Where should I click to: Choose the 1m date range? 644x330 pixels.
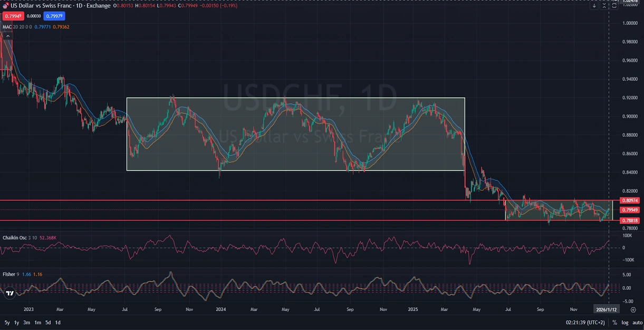[x=38, y=323]
